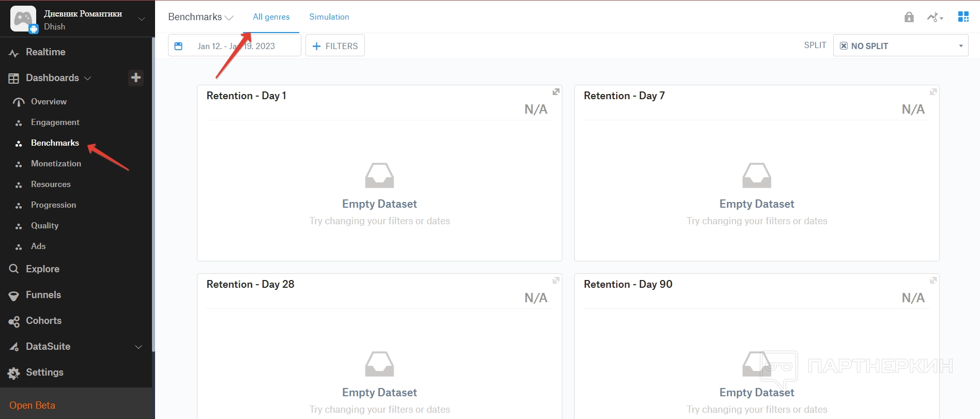
Task: Click the FILTERS button
Action: pyautogui.click(x=335, y=46)
